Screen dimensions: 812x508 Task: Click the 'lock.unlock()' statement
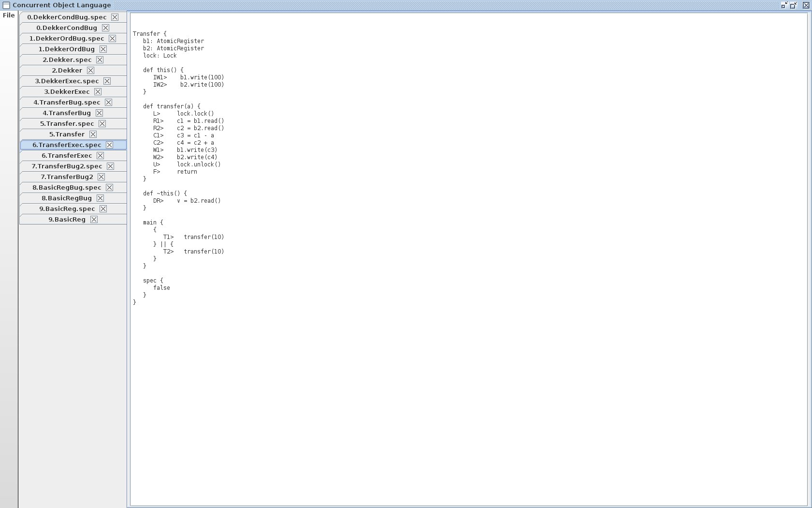[x=199, y=164]
